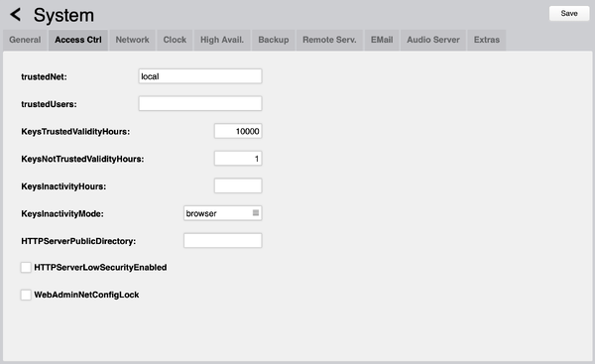Open the Extras tab
Image resolution: width=595 pixels, height=364 pixels.
point(487,40)
